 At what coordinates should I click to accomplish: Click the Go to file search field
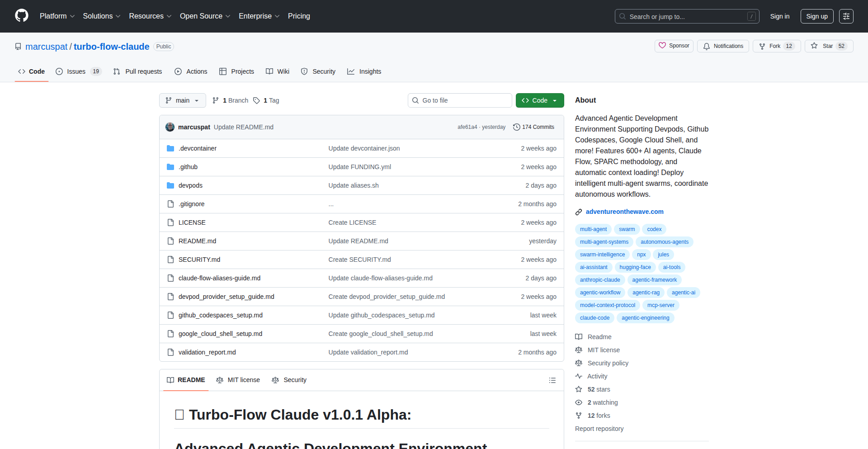click(x=460, y=100)
